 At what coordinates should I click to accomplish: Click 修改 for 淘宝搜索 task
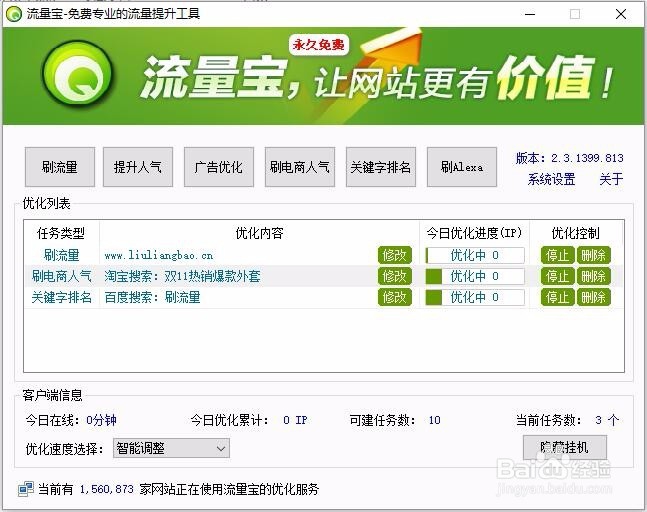tap(395, 276)
